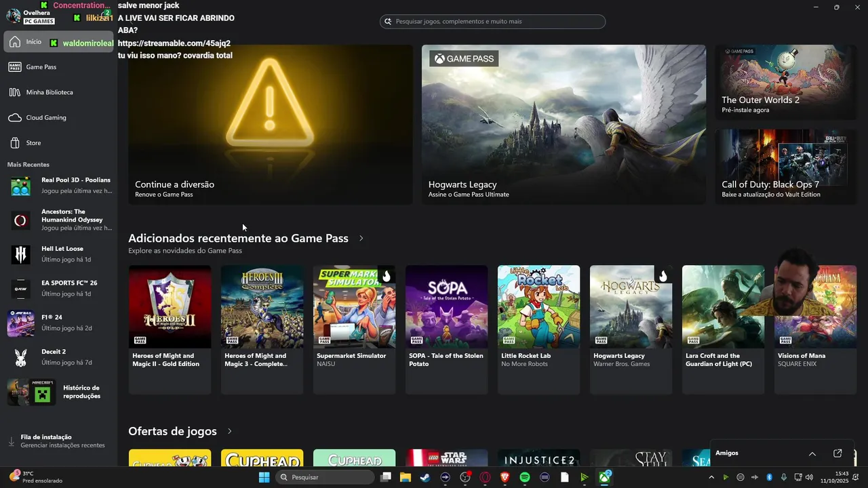
Task: Open Game Pass section in sidebar
Action: [x=58, y=67]
